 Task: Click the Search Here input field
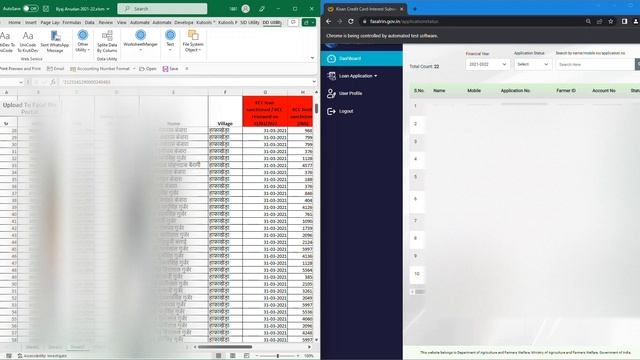pyautogui.click(x=596, y=64)
